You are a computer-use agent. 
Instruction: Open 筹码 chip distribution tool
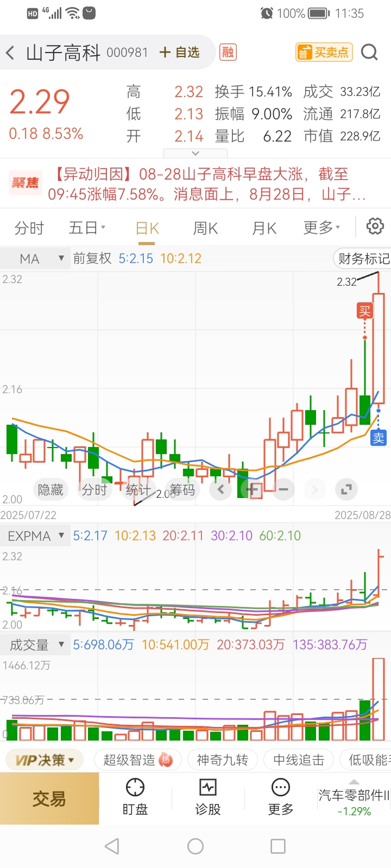182,490
